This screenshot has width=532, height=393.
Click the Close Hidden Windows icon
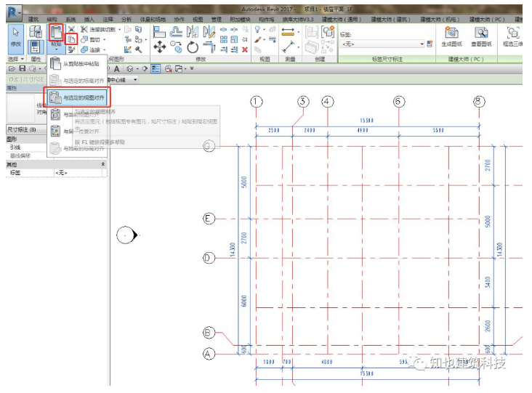click(169, 69)
